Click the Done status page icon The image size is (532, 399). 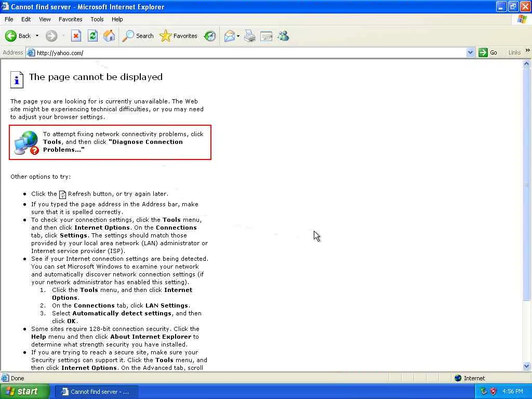[5, 378]
